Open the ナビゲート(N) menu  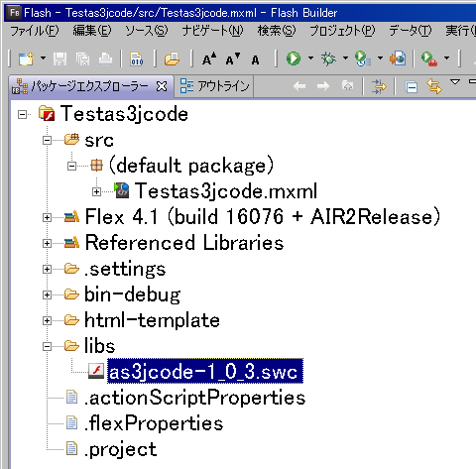[212, 31]
